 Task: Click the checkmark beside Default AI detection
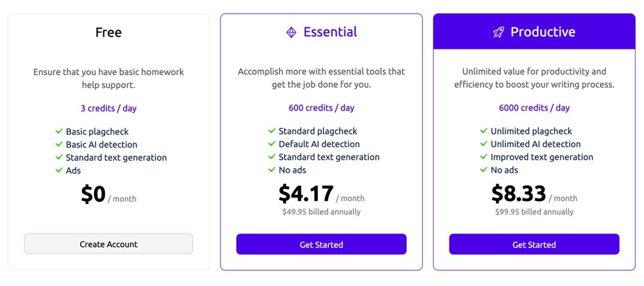pos(272,144)
